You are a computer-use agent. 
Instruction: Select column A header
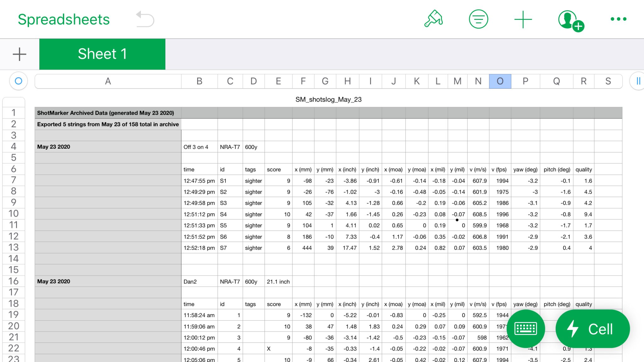pos(108,81)
